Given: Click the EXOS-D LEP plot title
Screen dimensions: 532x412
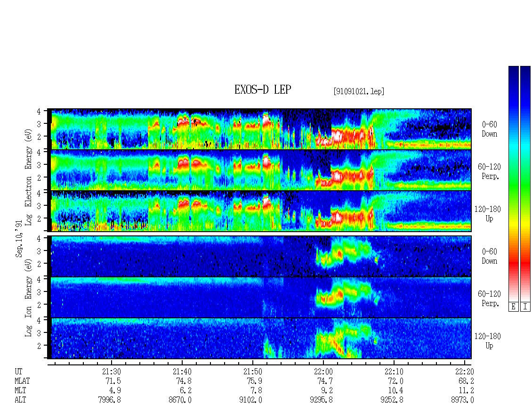Looking at the screenshot, I should coord(263,89).
